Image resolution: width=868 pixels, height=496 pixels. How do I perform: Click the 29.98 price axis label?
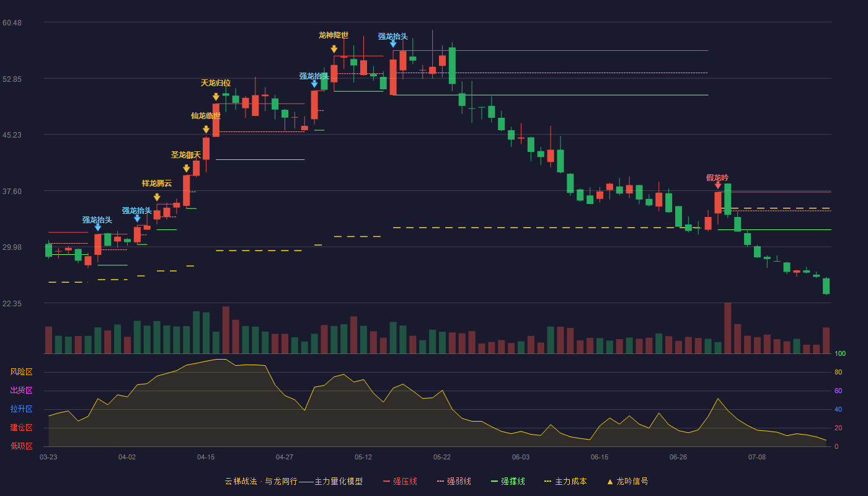click(x=12, y=247)
